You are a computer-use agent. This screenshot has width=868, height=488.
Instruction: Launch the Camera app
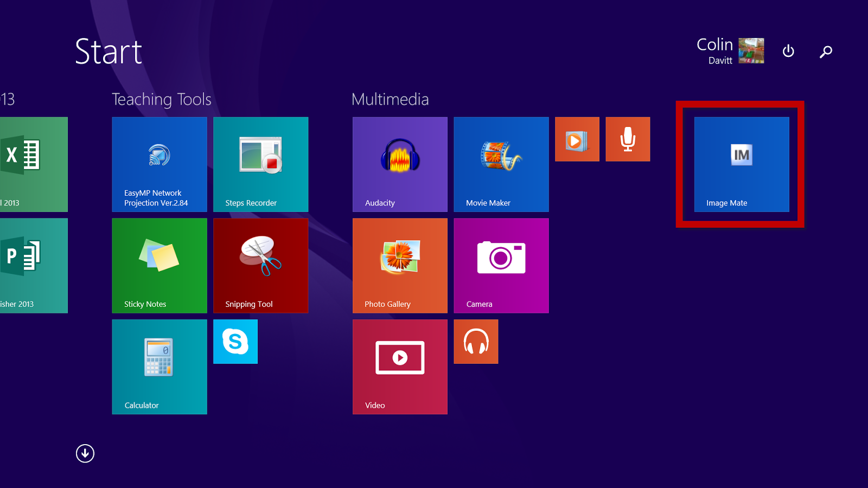501,266
